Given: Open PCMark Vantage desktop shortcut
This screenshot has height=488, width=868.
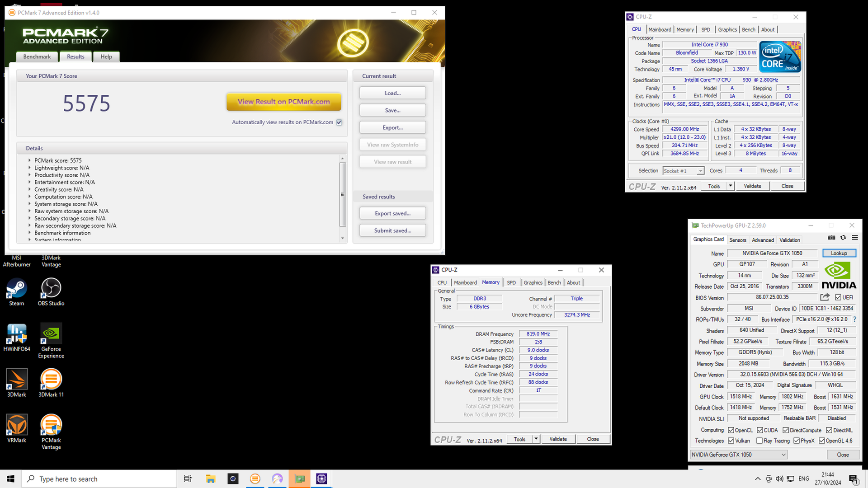Looking at the screenshot, I should coord(51,432).
